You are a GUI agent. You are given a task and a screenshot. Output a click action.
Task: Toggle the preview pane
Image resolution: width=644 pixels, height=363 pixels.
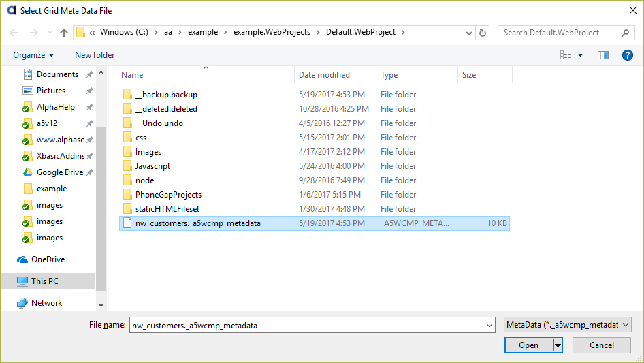(x=603, y=55)
